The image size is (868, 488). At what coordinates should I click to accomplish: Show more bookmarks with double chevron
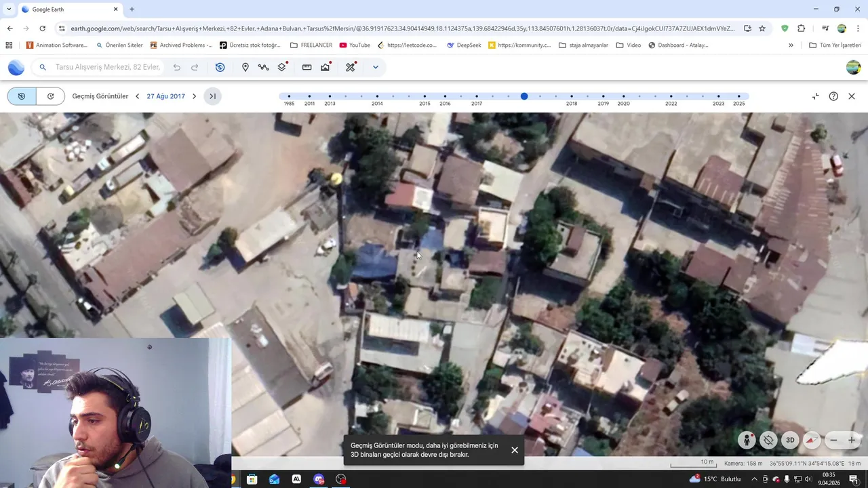click(x=791, y=45)
